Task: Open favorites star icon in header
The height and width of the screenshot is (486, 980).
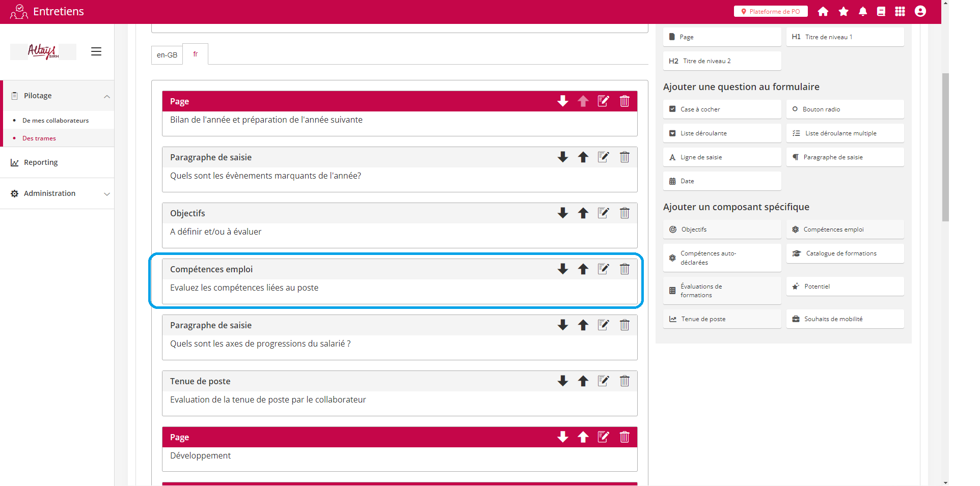Action: [843, 12]
